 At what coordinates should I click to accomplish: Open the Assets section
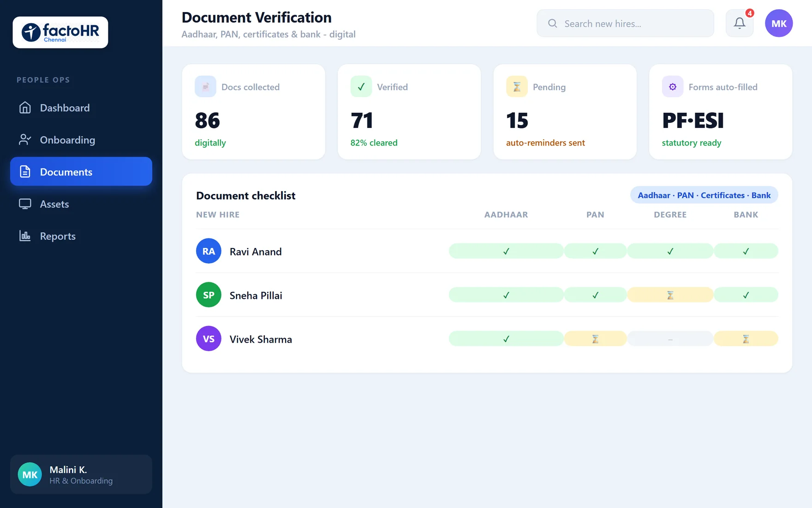(81, 204)
